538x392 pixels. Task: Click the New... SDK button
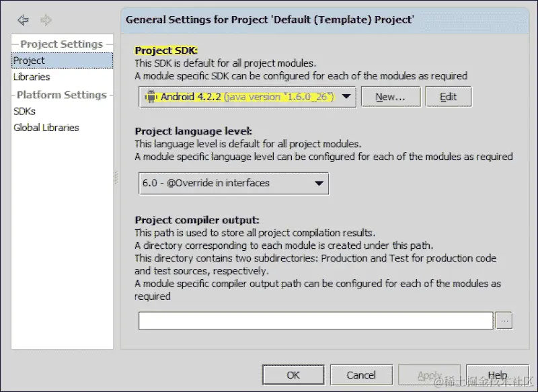click(391, 97)
